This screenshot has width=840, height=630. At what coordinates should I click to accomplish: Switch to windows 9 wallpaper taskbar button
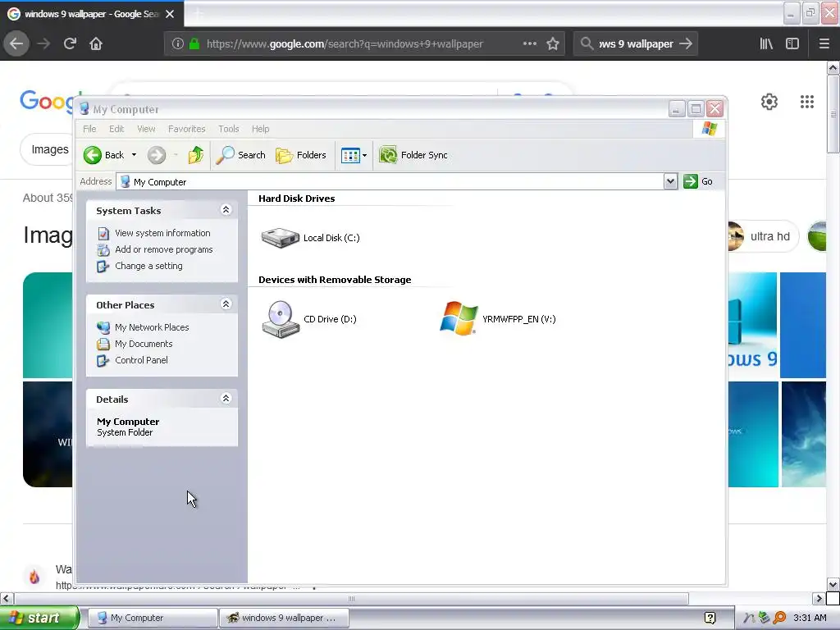pyautogui.click(x=284, y=618)
